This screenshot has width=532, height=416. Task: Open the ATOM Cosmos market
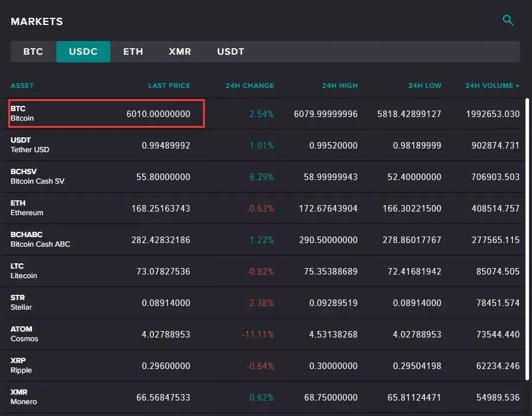click(263, 334)
